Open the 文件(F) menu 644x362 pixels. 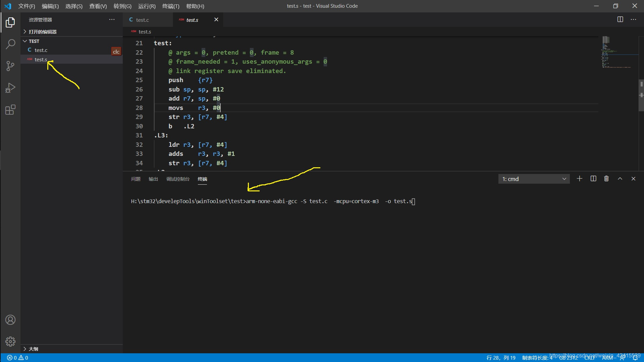click(26, 6)
